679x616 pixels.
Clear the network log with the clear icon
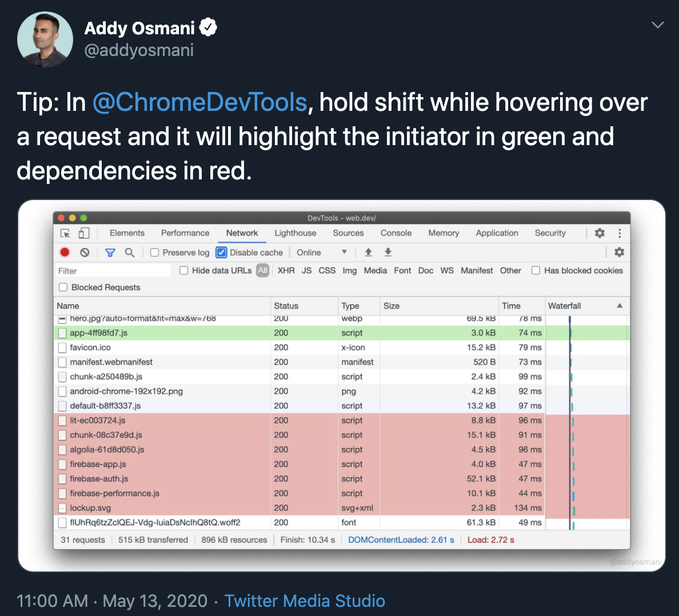point(85,253)
